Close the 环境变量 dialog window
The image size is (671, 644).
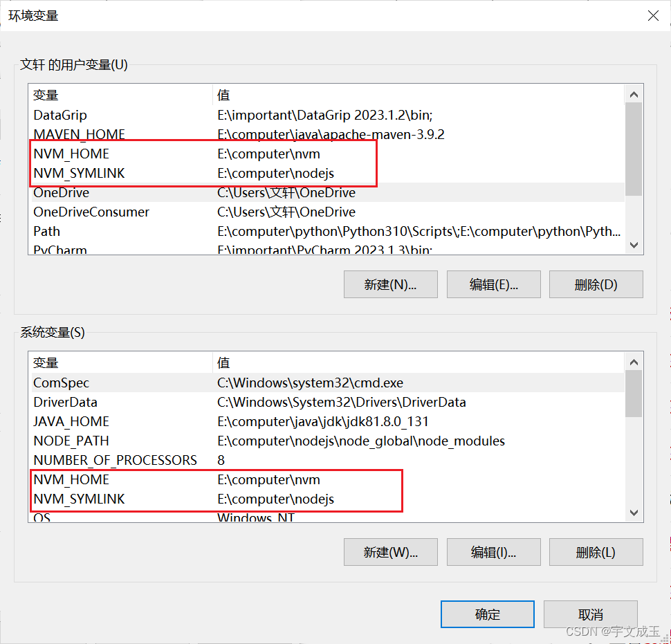(x=653, y=15)
